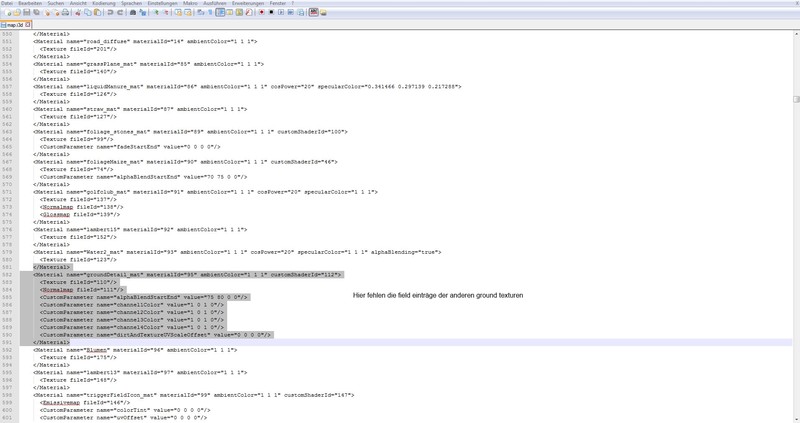Click the road_diffuse material line
This screenshot has width=800, height=423.
click(145, 41)
